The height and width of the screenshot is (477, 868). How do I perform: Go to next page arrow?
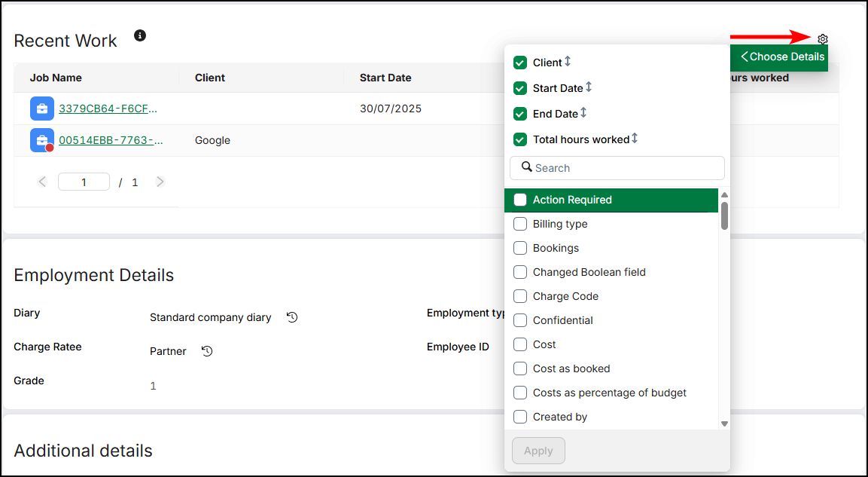click(160, 182)
